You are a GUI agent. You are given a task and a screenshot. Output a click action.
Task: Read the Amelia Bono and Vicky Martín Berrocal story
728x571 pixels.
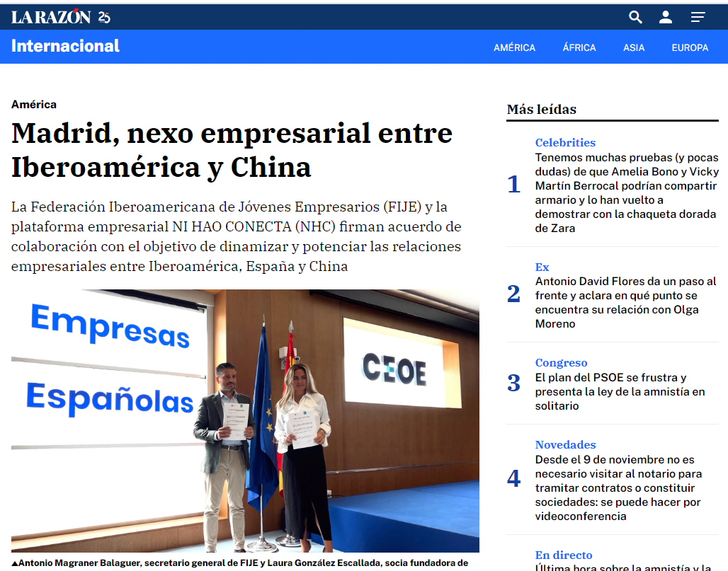point(627,192)
